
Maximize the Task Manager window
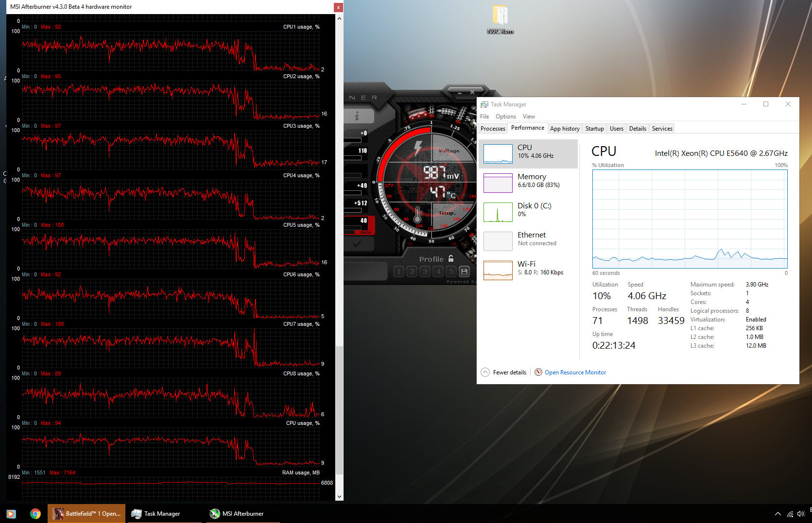point(766,104)
